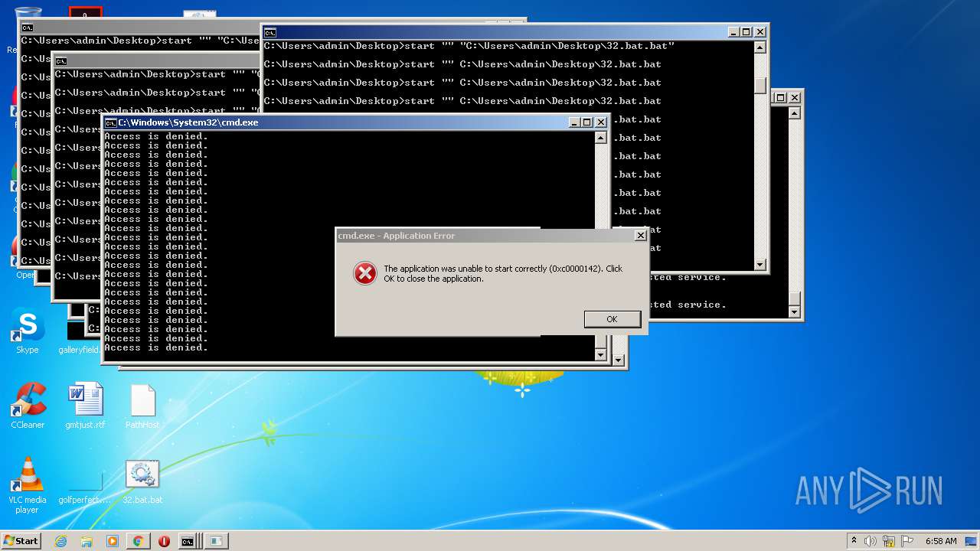Viewport: 980px width, 551px height.
Task: Open volume control in system tray
Action: click(x=871, y=541)
